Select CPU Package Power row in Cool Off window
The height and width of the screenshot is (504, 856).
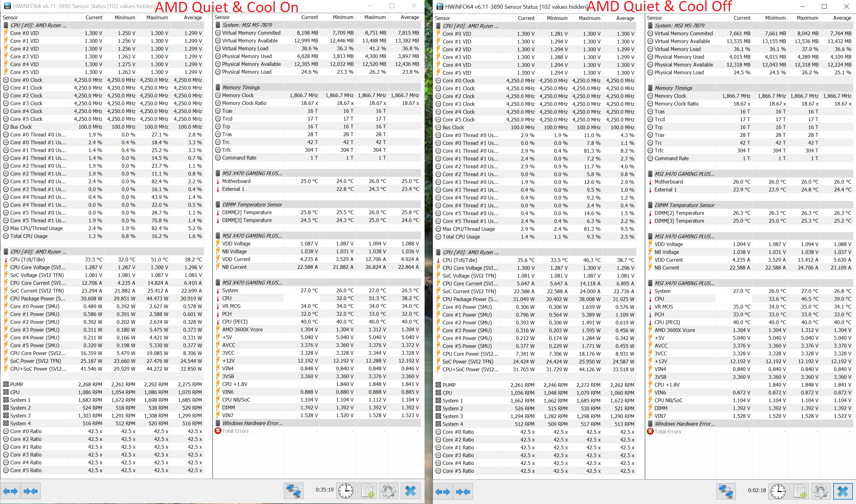coord(470,299)
